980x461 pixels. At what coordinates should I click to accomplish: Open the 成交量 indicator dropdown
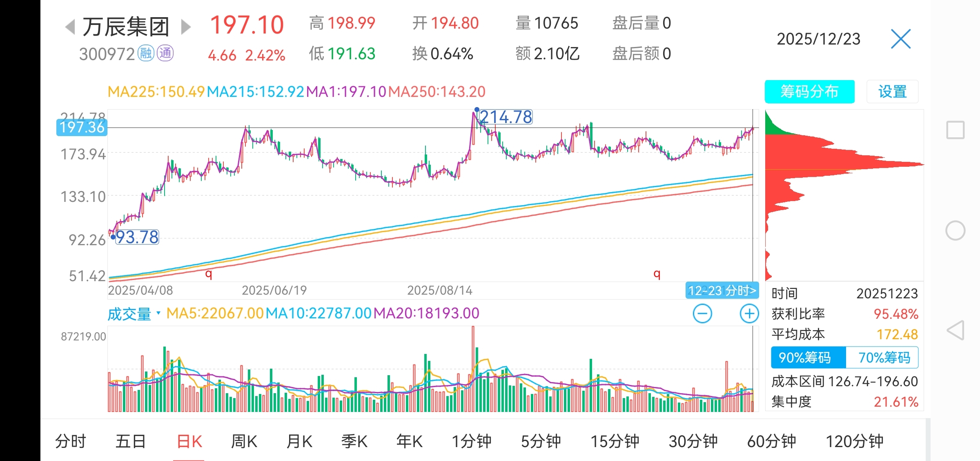point(134,314)
